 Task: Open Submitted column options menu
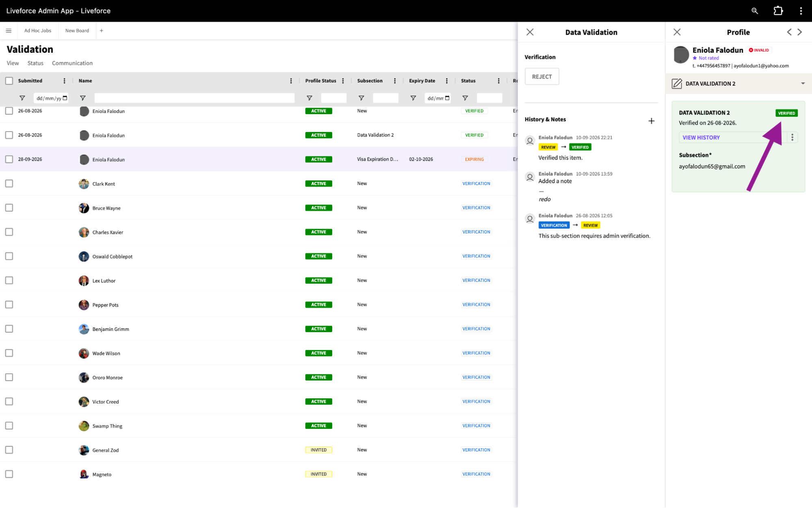(x=64, y=81)
